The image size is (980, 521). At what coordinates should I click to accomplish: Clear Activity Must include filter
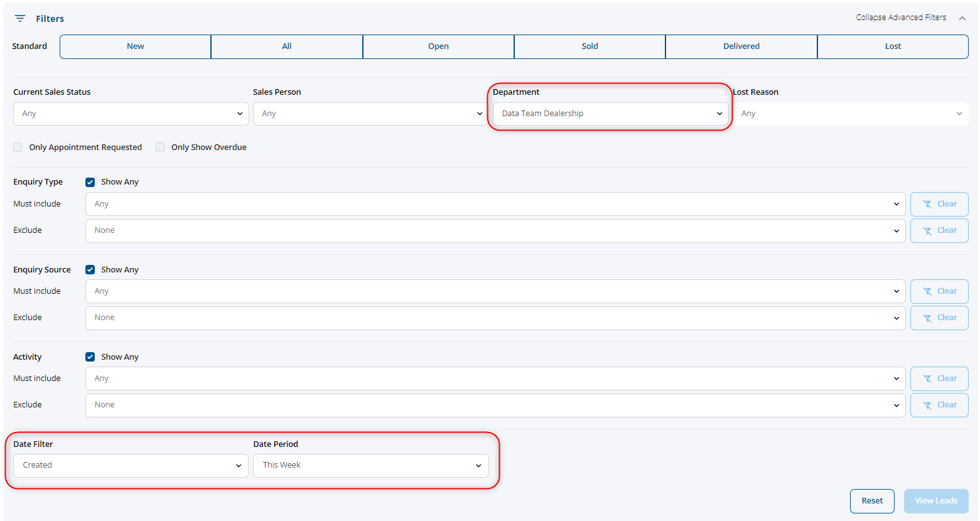point(939,379)
